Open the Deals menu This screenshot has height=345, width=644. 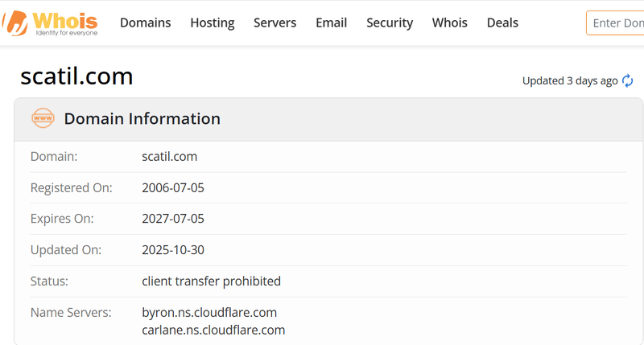502,23
